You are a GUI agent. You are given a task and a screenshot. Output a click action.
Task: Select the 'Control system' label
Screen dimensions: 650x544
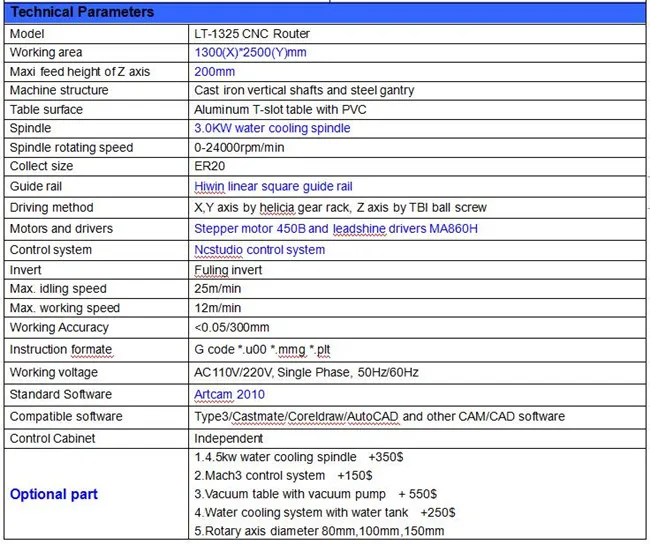[x=51, y=250]
